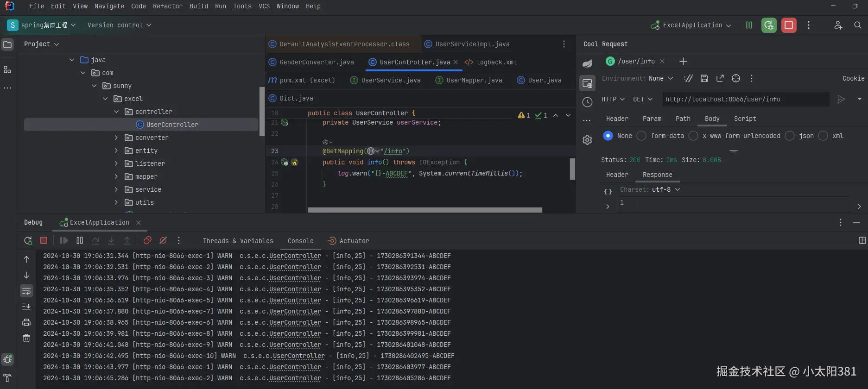Expand the converter folder in Project tree
868x389 pixels.
pos(116,138)
